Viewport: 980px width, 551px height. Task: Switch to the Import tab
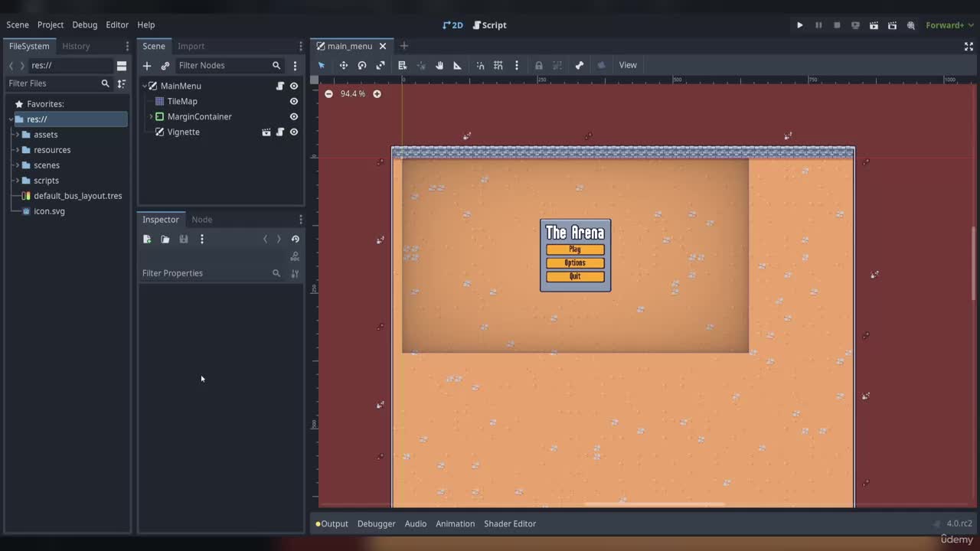[191, 46]
